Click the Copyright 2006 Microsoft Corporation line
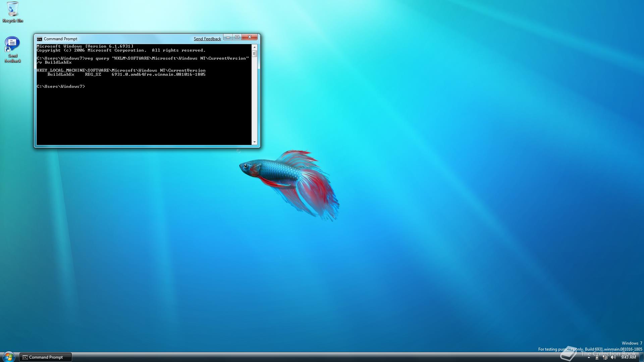The image size is (644, 362). pos(121,50)
